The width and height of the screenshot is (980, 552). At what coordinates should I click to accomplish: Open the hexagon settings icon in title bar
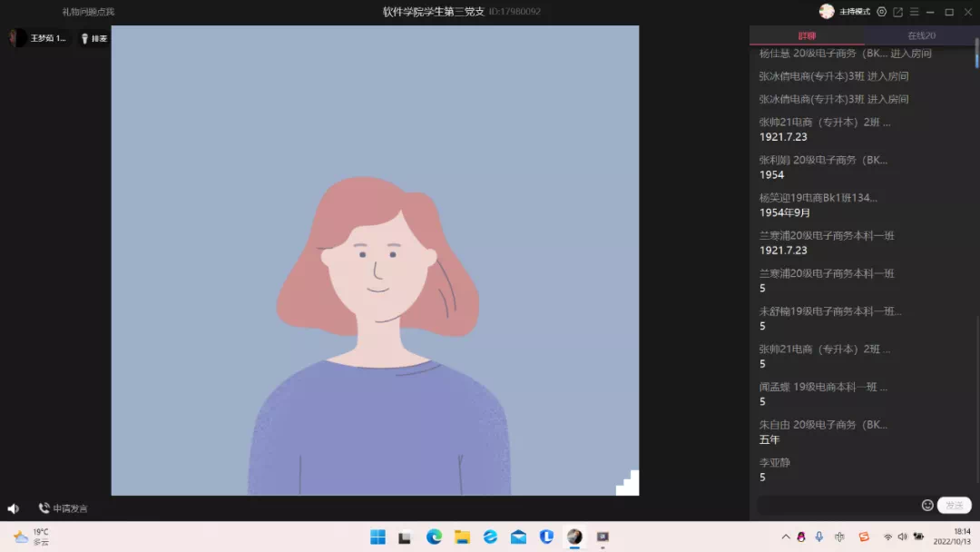point(881,12)
